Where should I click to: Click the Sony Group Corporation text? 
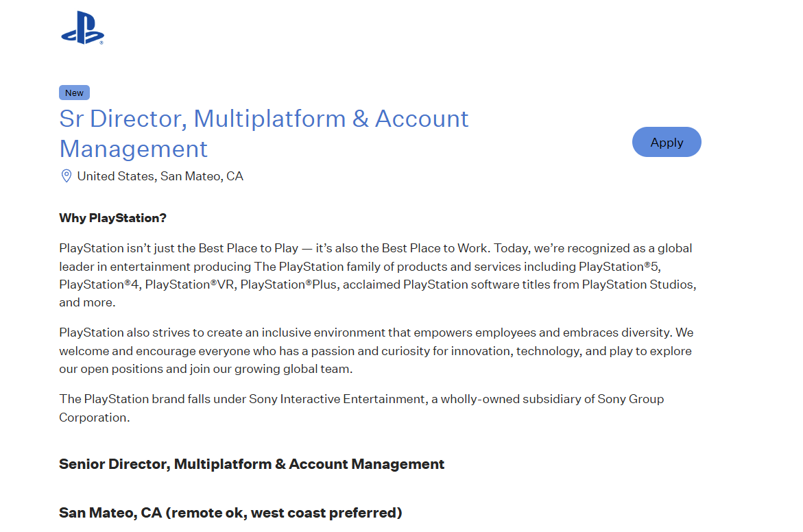click(630, 399)
